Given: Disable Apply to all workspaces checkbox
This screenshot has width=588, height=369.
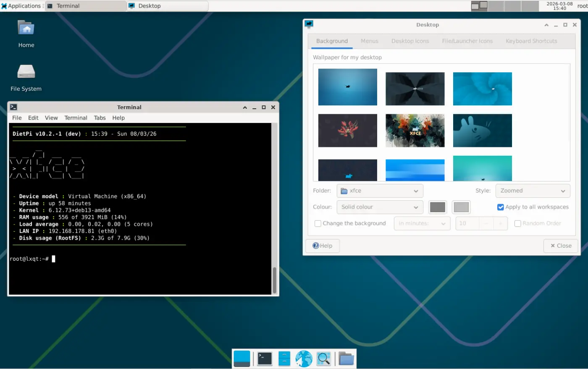Looking at the screenshot, I should coord(501,207).
